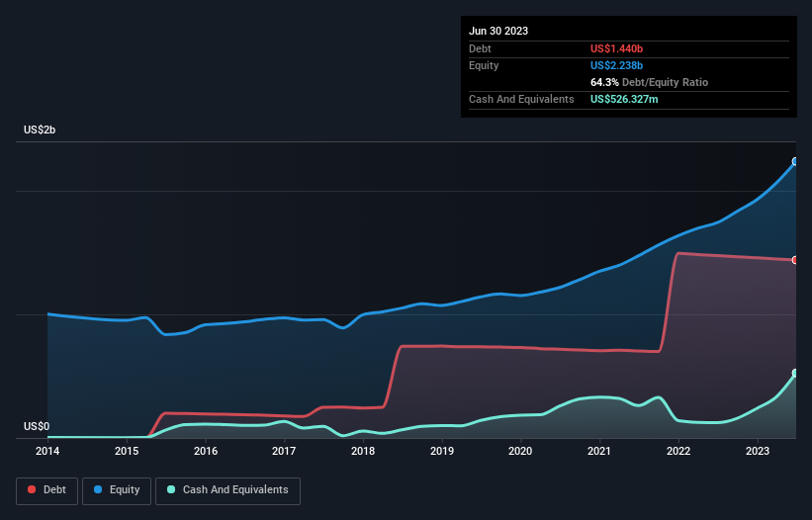Click the red Debt legend dot
Screen dimensions: 812x520
[x=32, y=489]
